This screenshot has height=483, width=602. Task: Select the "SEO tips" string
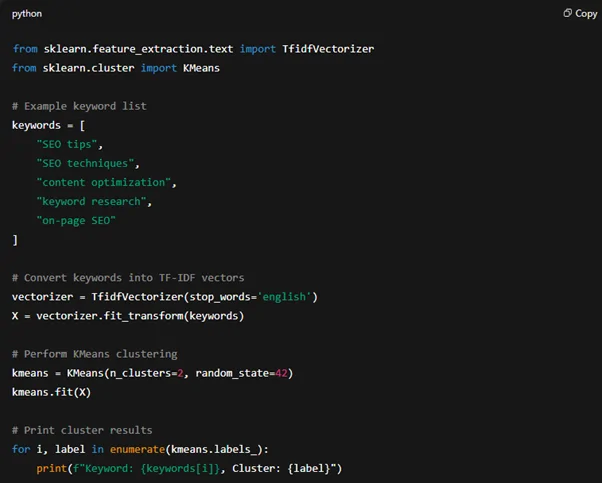(67, 144)
